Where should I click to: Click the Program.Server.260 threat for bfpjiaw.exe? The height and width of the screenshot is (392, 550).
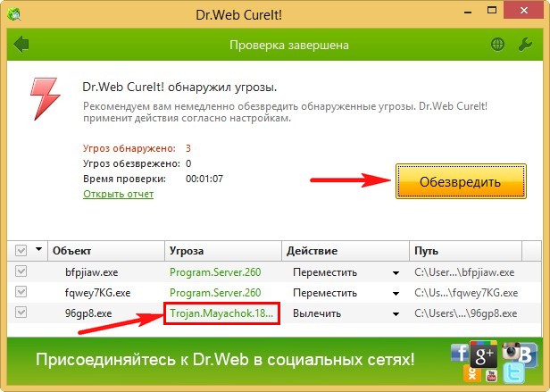pyautogui.click(x=215, y=272)
